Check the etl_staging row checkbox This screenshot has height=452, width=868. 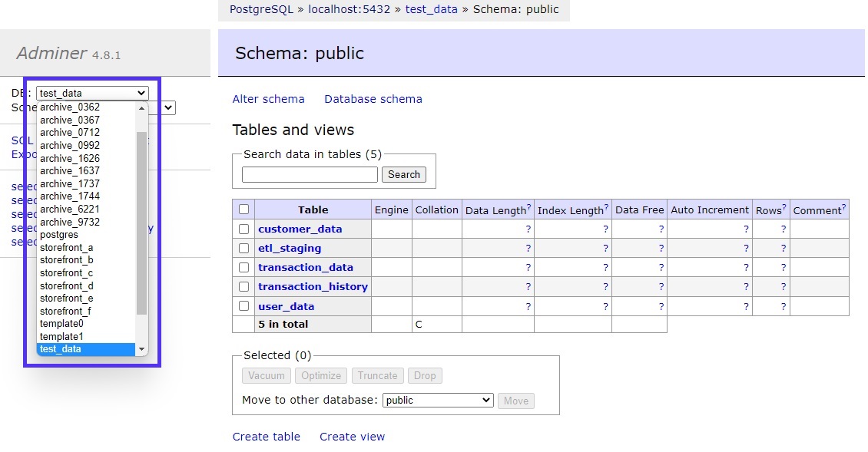point(244,249)
